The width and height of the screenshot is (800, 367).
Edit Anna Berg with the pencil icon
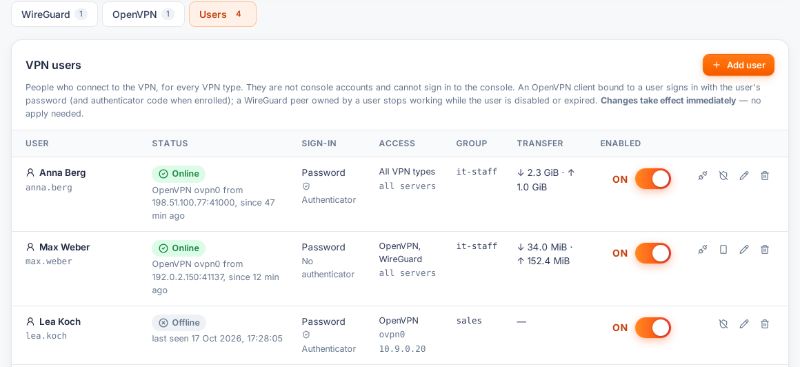744,176
